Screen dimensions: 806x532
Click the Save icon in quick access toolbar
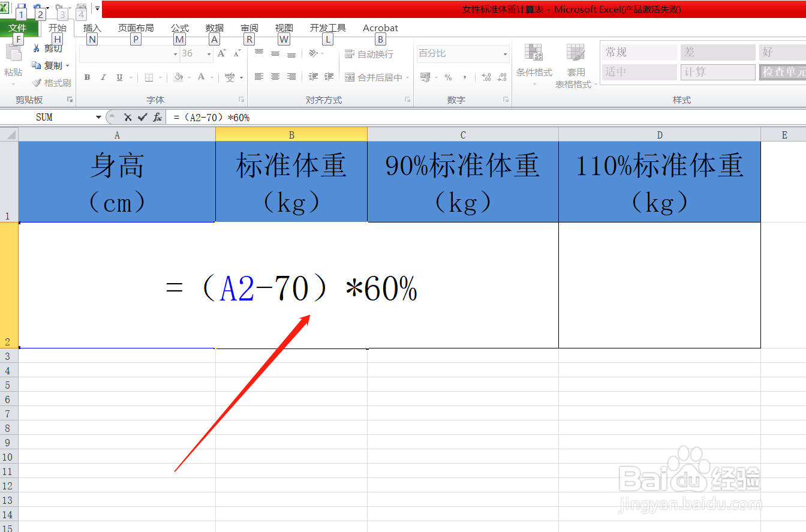(22, 7)
